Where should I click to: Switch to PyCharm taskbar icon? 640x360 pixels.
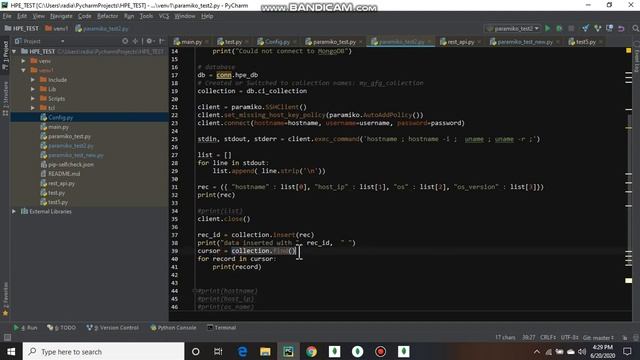pos(288,351)
